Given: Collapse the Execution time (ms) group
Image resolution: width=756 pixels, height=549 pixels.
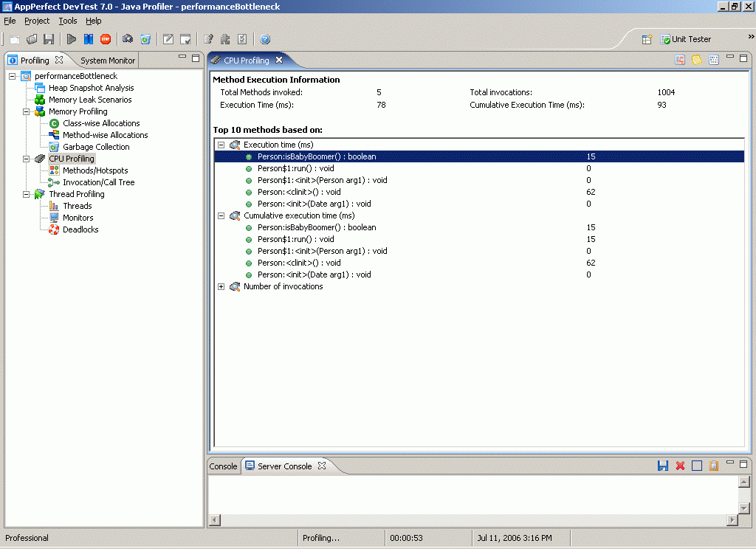Looking at the screenshot, I should 221,145.
